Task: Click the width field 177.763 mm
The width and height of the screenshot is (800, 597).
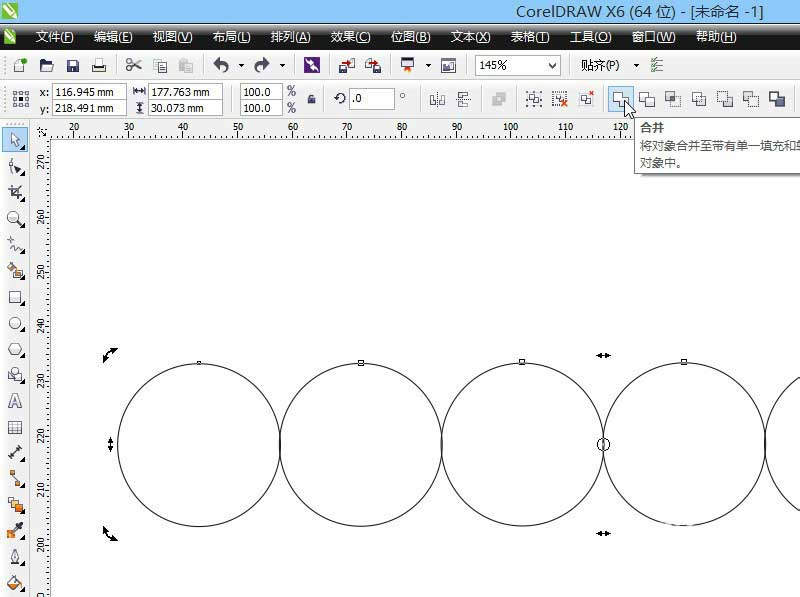Action: point(185,92)
